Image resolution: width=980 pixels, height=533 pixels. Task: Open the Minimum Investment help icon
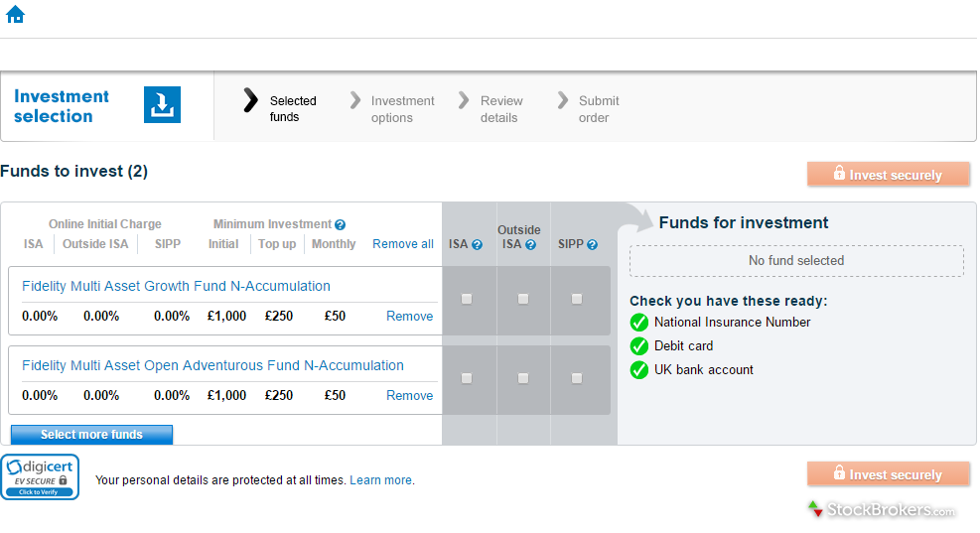pyautogui.click(x=340, y=225)
